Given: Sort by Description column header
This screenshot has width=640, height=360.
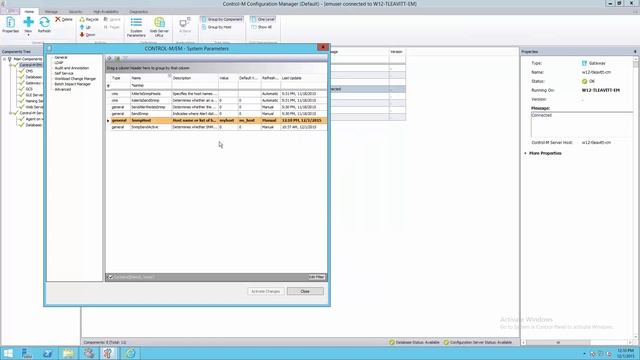Looking at the screenshot, I should (x=195, y=78).
